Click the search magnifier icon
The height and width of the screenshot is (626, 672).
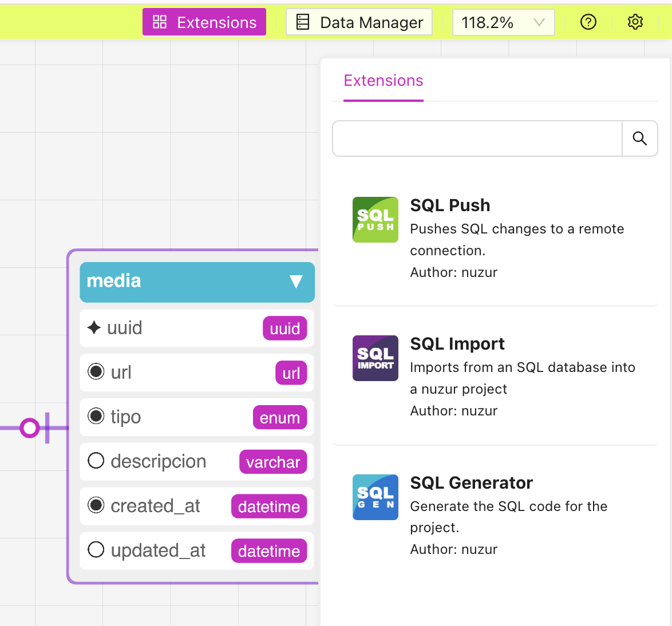(639, 138)
